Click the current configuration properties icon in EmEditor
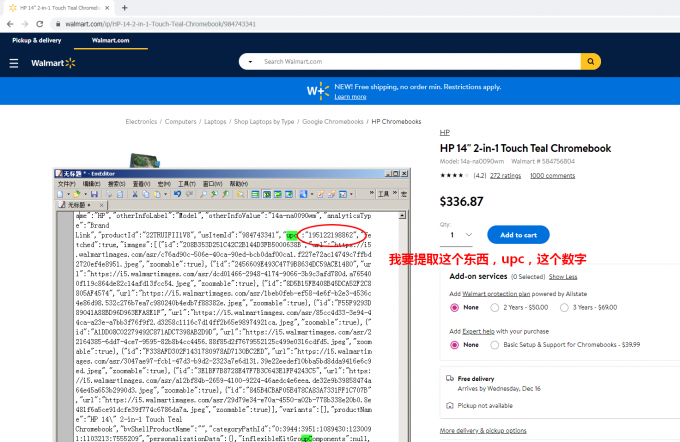The width and height of the screenshot is (680, 442). coord(320,194)
